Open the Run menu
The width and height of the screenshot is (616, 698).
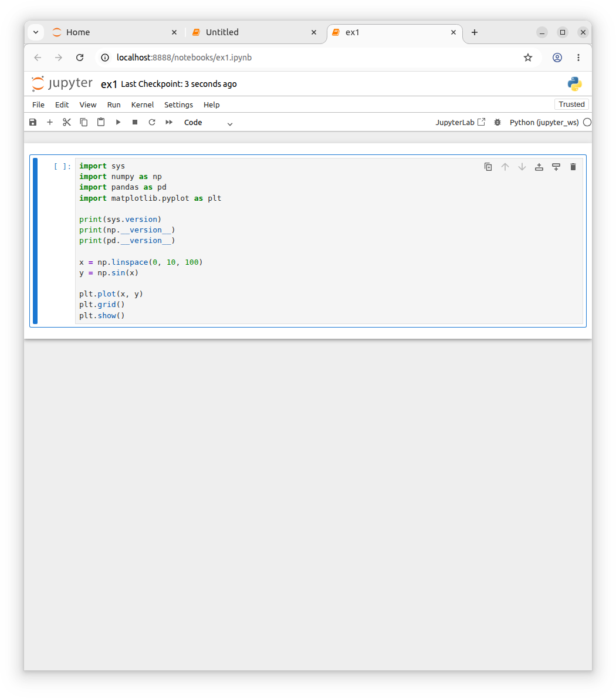tap(114, 104)
